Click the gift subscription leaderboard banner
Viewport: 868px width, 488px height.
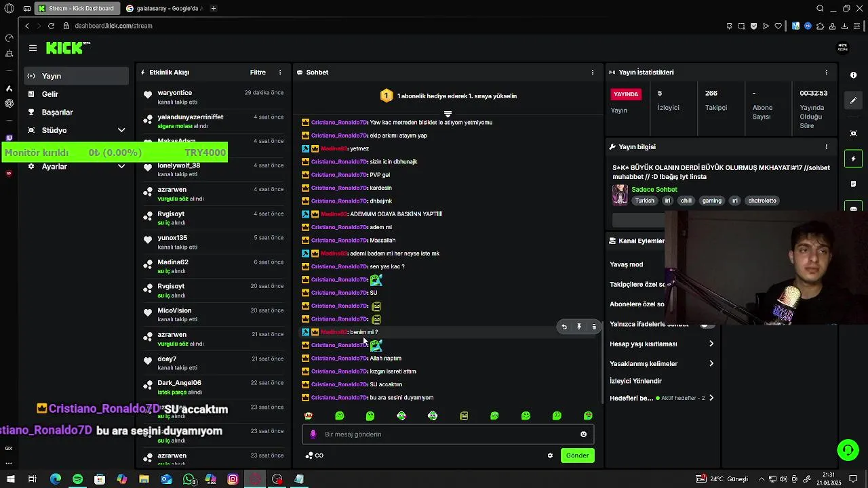(x=448, y=96)
